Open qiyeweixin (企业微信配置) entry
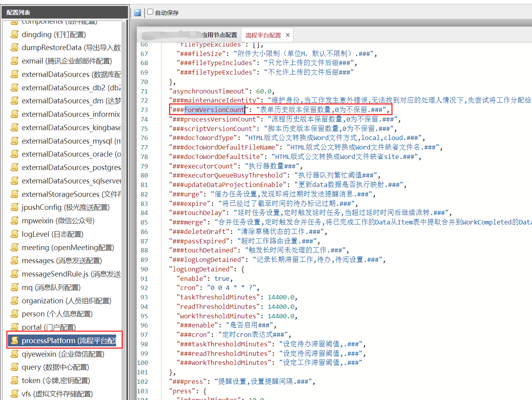 [x=63, y=354]
